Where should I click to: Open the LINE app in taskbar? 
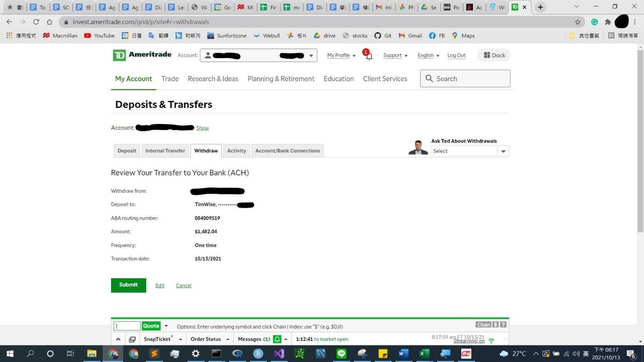coord(341,353)
